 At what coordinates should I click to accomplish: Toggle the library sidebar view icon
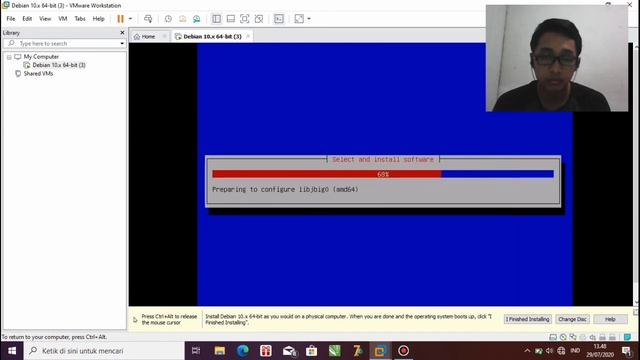click(216, 19)
